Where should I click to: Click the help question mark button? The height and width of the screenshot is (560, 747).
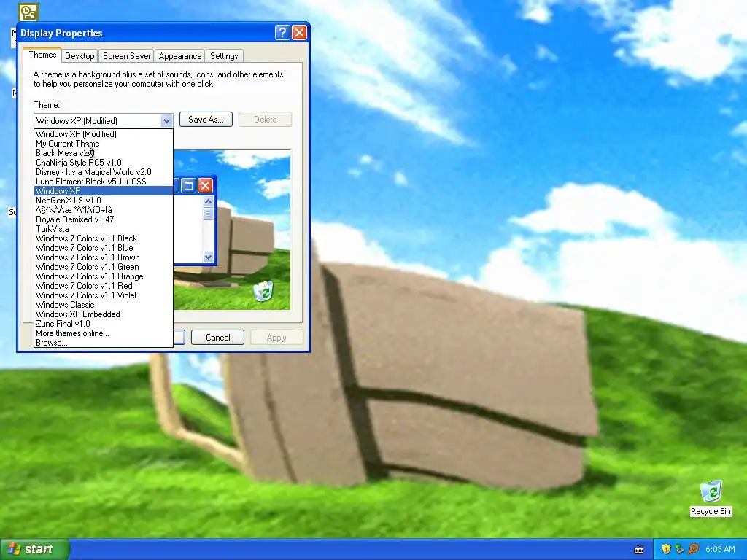282,32
